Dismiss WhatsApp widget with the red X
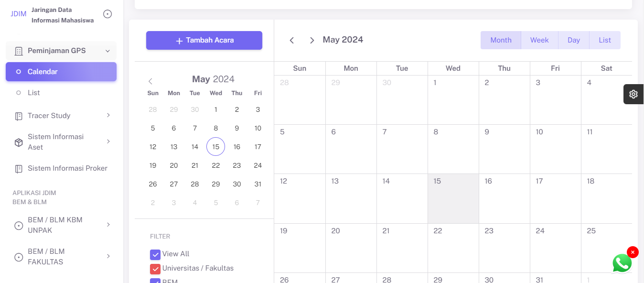Viewport: 644px width, 283px height. [x=633, y=252]
